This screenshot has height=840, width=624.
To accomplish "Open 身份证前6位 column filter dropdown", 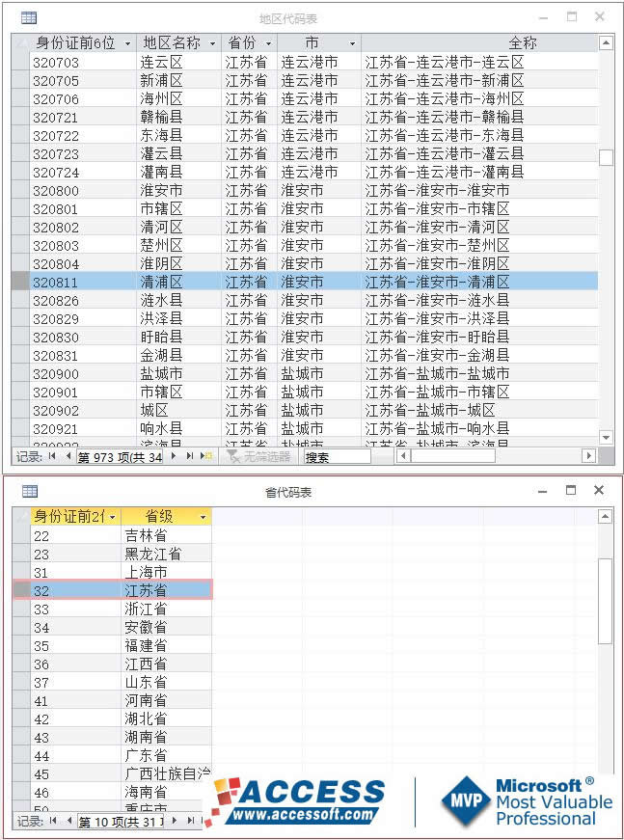I will pos(128,43).
